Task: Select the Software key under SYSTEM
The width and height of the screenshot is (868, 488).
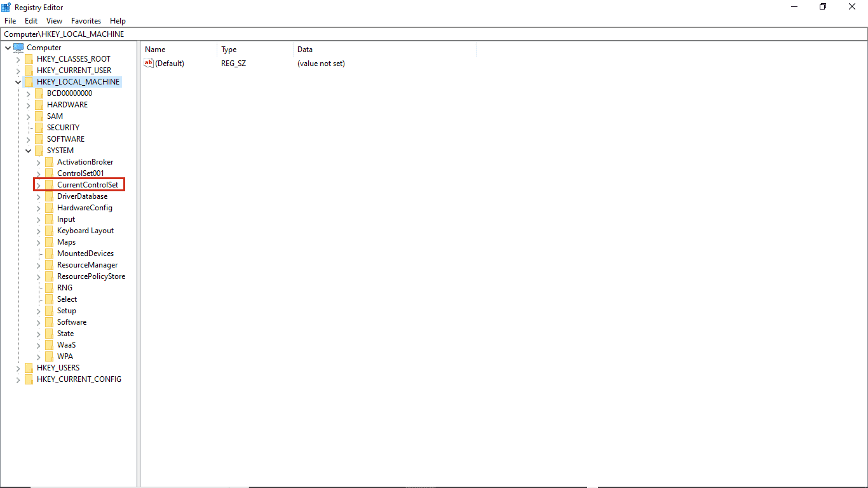Action: 72,322
